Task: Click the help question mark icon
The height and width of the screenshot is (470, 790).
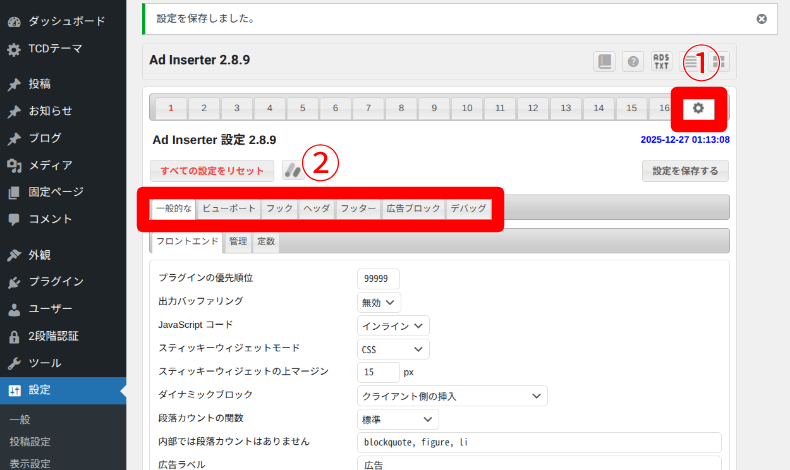Action: (x=633, y=61)
